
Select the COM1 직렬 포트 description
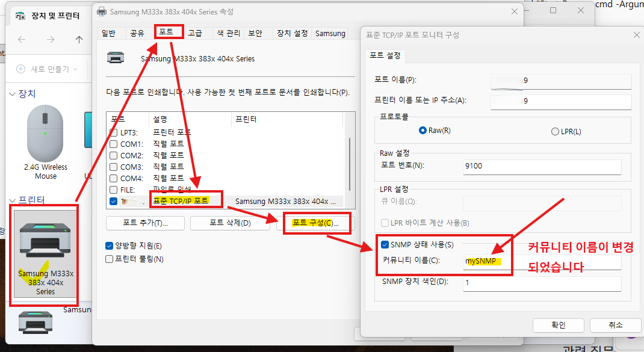click(169, 144)
